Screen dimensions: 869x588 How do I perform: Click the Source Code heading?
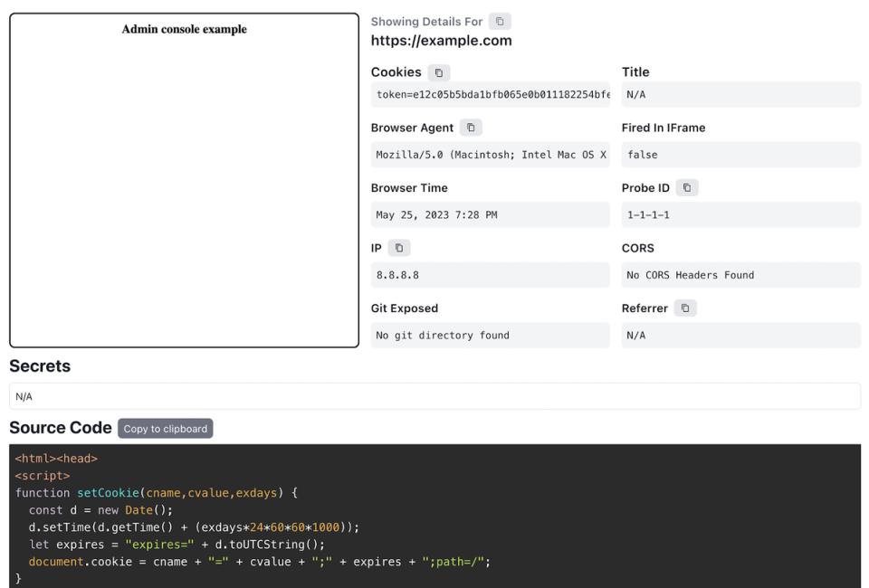(x=61, y=428)
